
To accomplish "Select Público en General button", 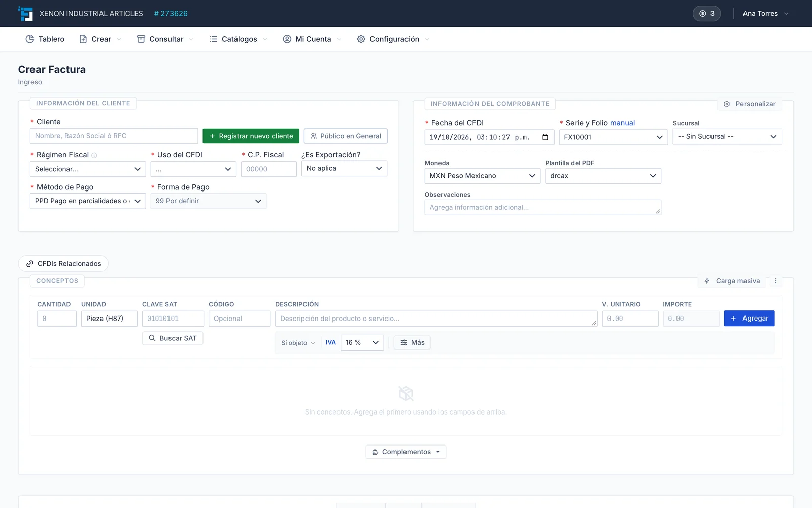I will pyautogui.click(x=346, y=136).
